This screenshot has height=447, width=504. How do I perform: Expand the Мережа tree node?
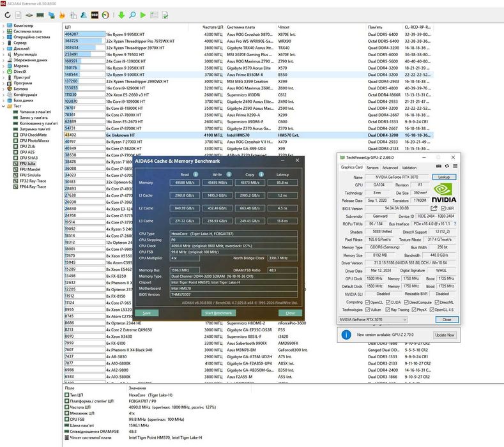tap(3, 66)
